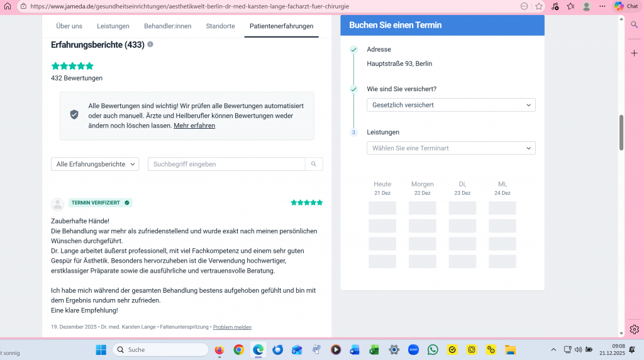Expand the Gesetzlich versichert insurance dropdown
The height and width of the screenshot is (360, 644).
coord(451,105)
